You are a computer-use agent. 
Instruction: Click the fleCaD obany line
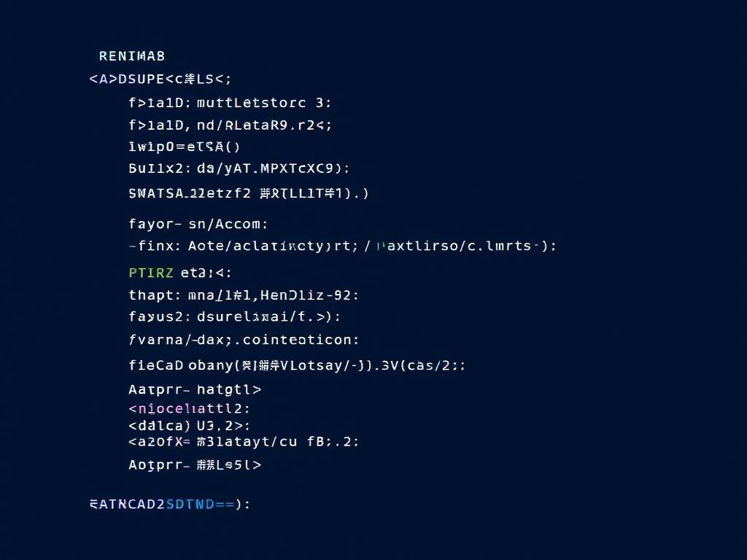pyautogui.click(x=297, y=365)
